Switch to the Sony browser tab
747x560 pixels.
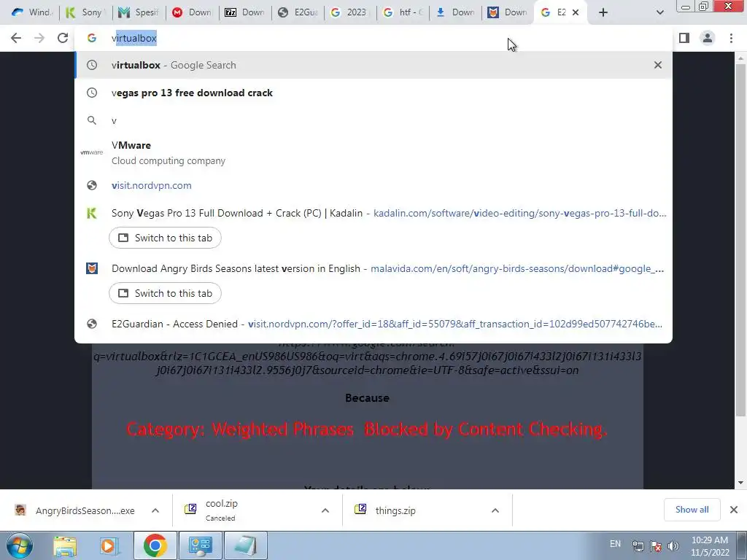86,12
